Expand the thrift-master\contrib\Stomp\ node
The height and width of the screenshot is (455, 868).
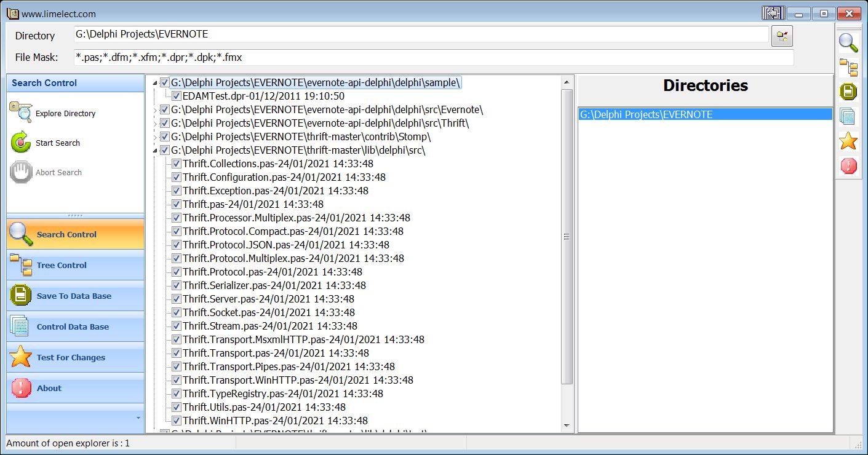tap(155, 137)
